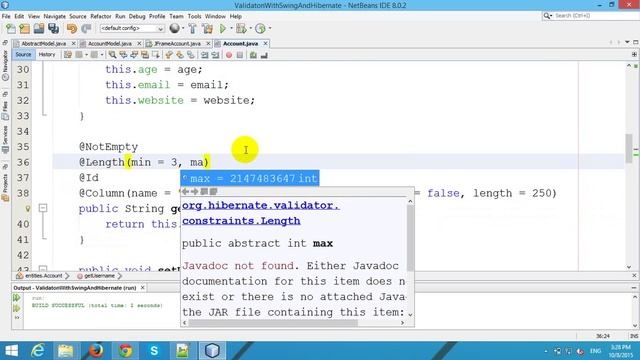Click the editor vertical scrollbar thumb
The width and height of the screenshot is (640, 360).
point(629,148)
